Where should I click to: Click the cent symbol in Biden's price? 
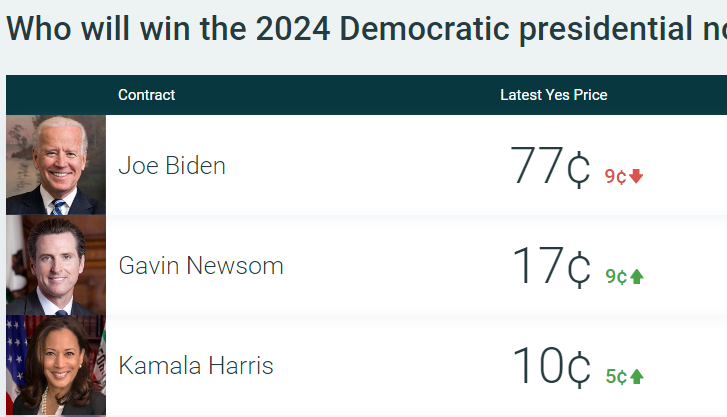[579, 170]
